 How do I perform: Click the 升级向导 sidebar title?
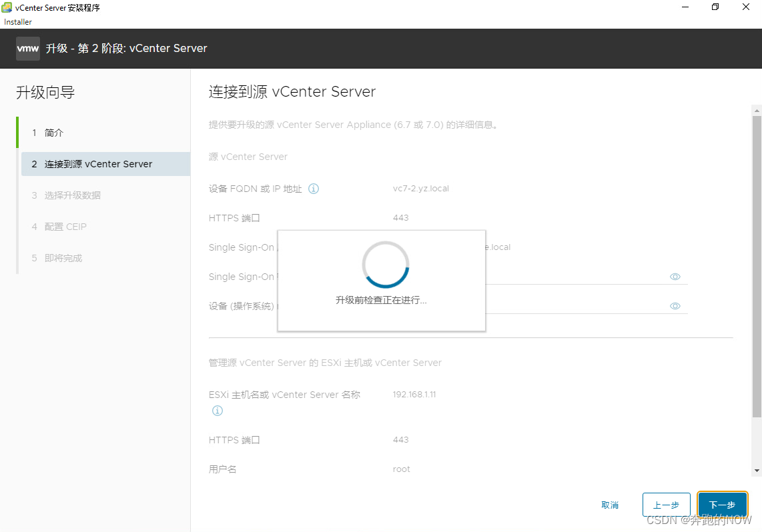click(45, 92)
